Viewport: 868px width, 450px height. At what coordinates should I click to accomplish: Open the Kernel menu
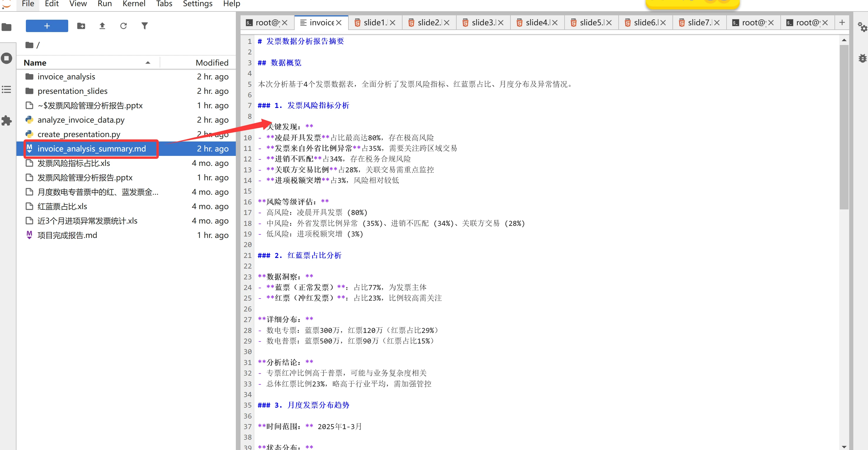(x=133, y=4)
